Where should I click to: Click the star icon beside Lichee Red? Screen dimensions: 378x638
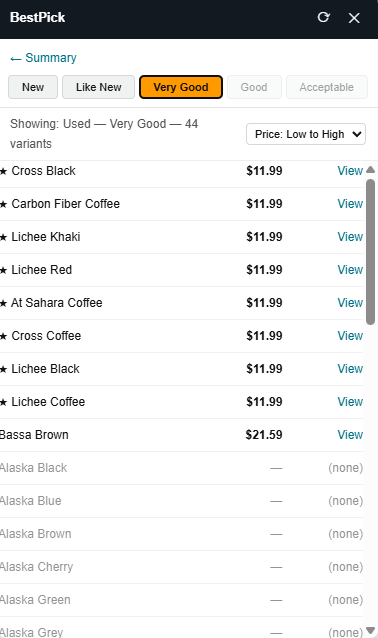tap(4, 270)
